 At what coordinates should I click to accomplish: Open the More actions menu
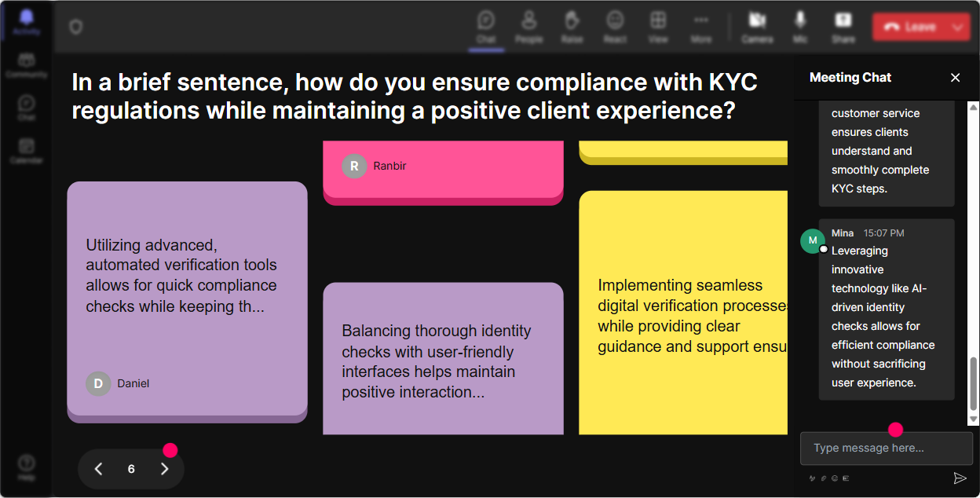(x=701, y=27)
